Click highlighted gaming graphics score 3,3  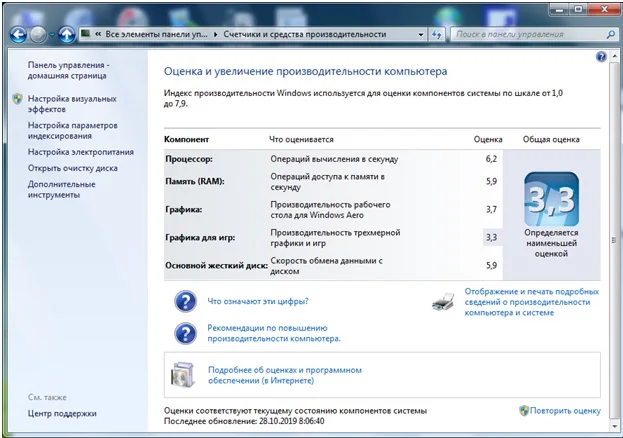pos(491,237)
